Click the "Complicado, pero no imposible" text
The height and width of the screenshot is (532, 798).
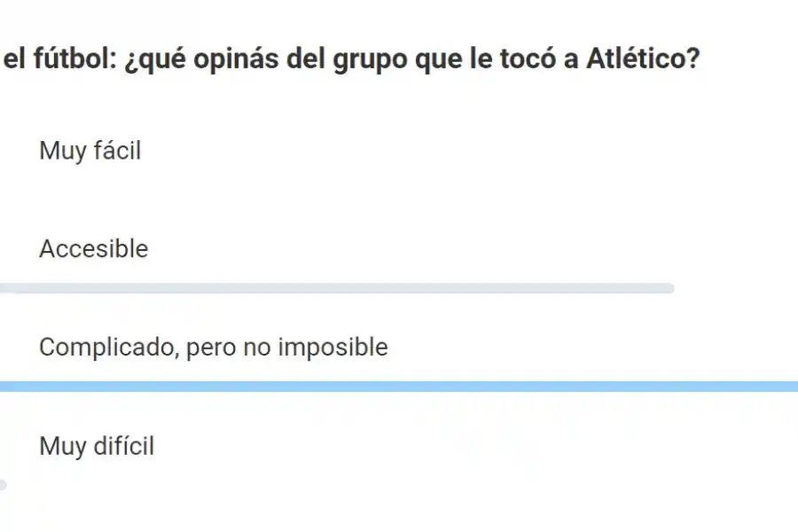pyautogui.click(x=213, y=348)
